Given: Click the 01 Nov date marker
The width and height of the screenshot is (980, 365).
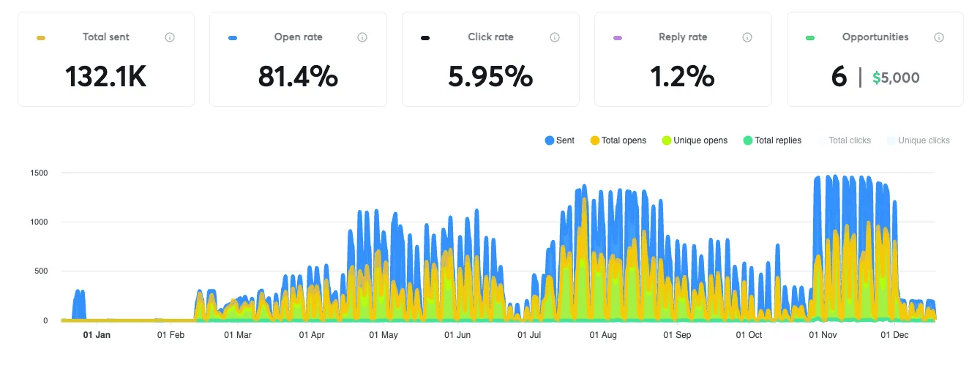Looking at the screenshot, I should [823, 336].
